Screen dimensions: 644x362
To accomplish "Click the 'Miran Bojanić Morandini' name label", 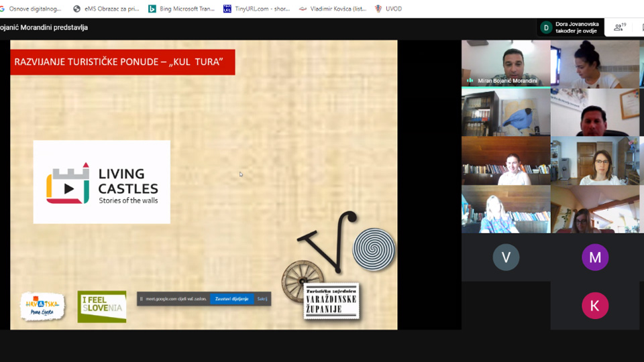I will (507, 81).
